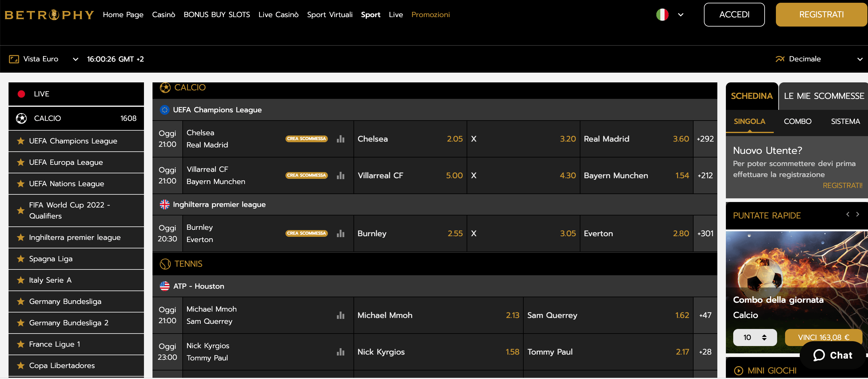Click the star next to UEFA Nations League
868x379 pixels.
coord(20,184)
